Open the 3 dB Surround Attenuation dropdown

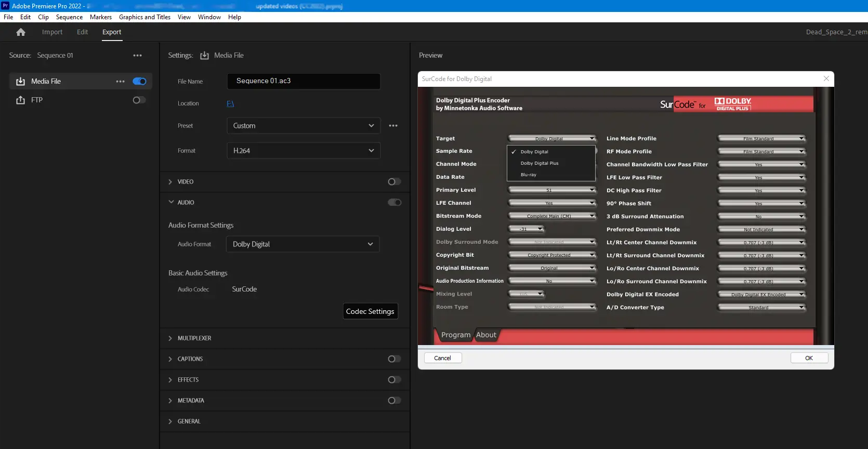pos(761,217)
